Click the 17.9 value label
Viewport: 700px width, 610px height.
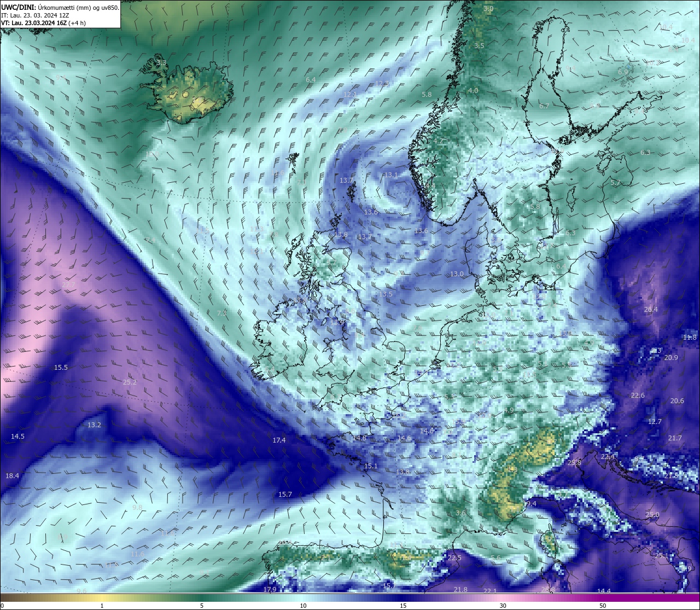pos(270,589)
